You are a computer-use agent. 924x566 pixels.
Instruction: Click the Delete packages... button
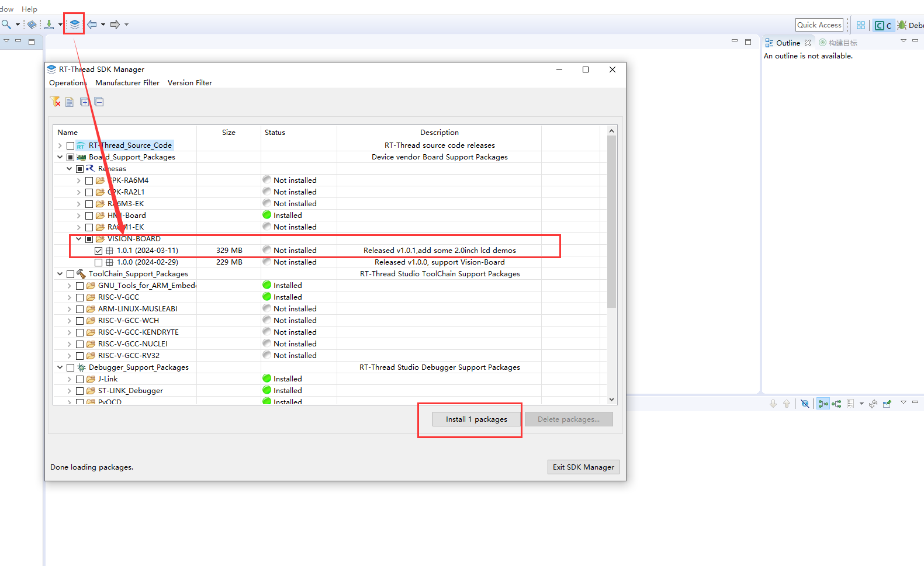click(x=569, y=419)
